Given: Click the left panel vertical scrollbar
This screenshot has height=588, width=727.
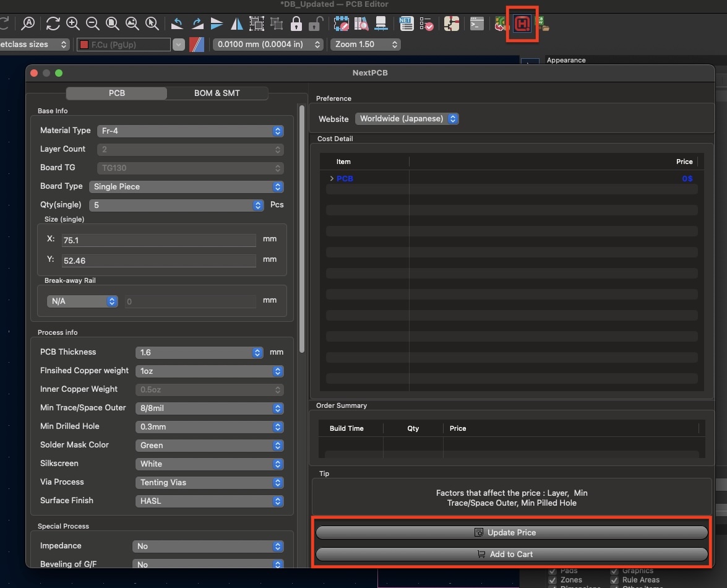Looking at the screenshot, I should [x=302, y=230].
